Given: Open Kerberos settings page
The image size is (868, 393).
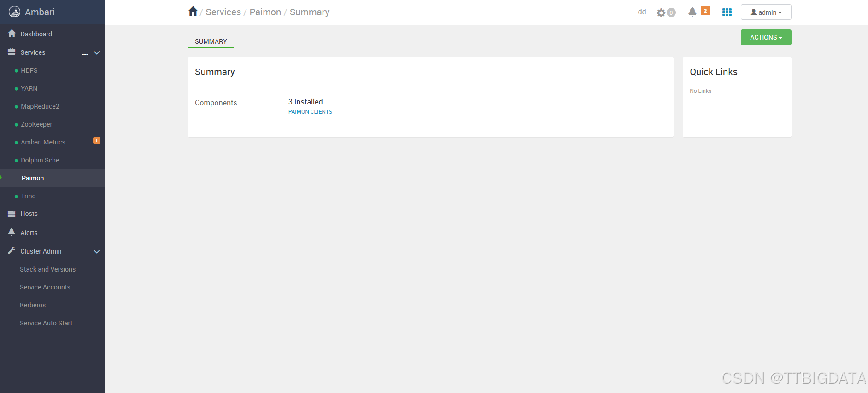Looking at the screenshot, I should coord(33,305).
